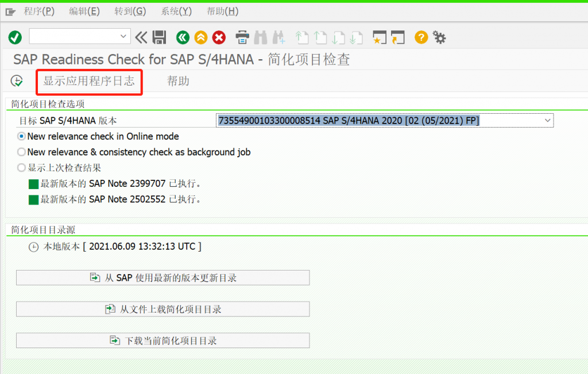This screenshot has width=588, height=374.
Task: Click the green Enter checkmark icon
Action: coord(15,37)
